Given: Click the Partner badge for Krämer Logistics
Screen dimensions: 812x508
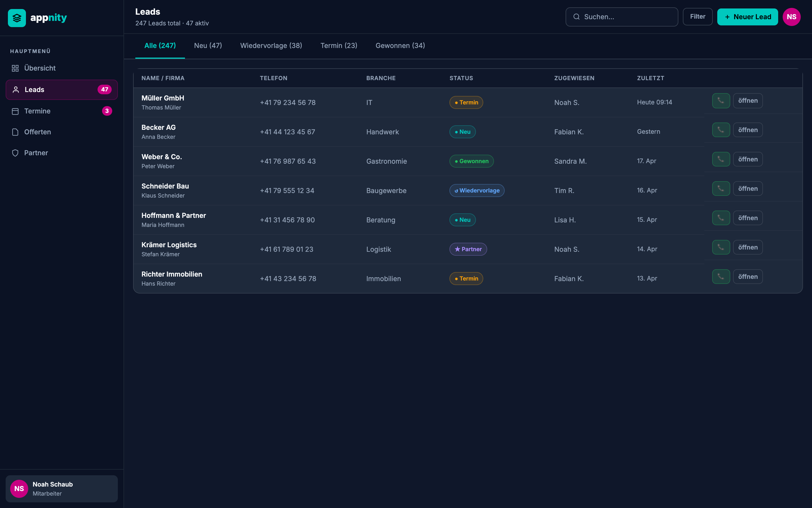Looking at the screenshot, I should coord(468,249).
